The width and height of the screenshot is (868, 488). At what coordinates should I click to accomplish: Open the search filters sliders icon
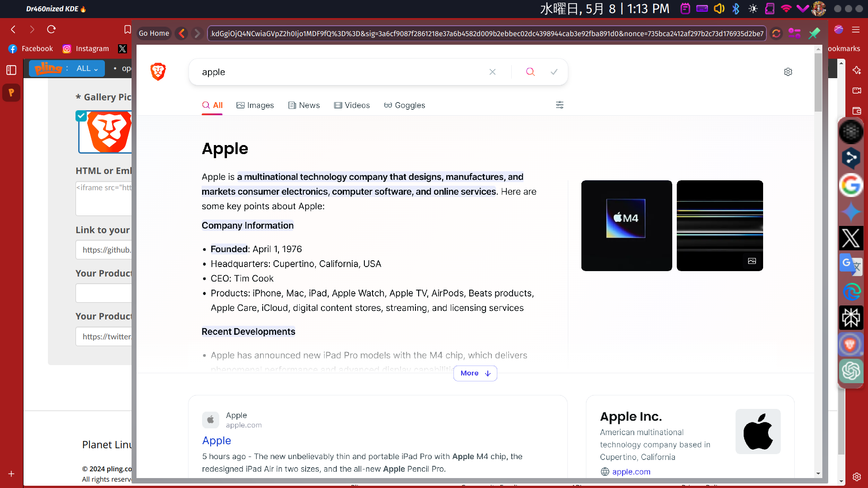(560, 105)
